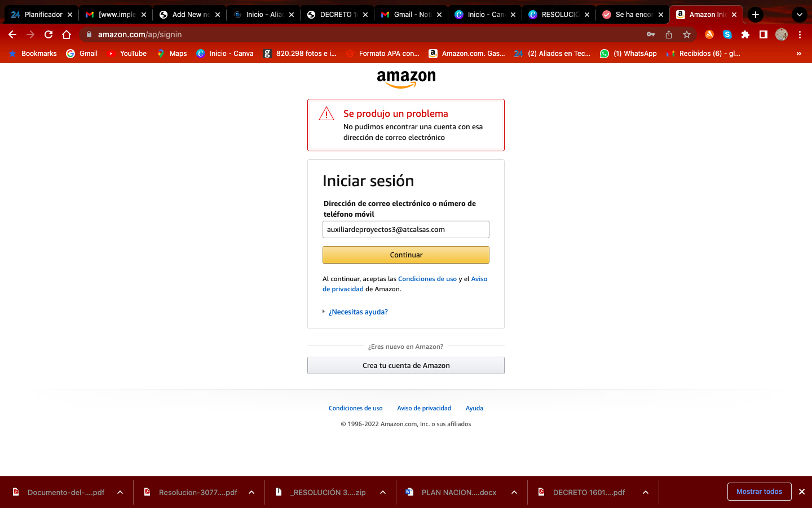Open the Skype extension icon

727,34
